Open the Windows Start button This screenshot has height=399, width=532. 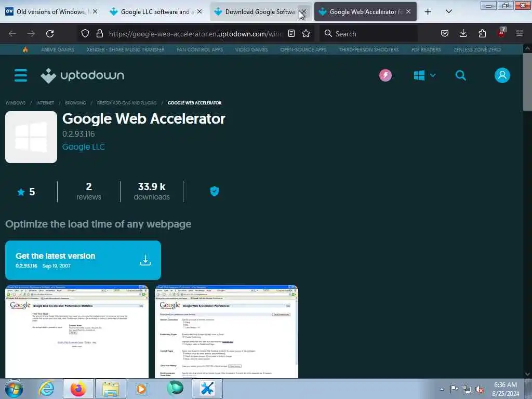(x=14, y=389)
